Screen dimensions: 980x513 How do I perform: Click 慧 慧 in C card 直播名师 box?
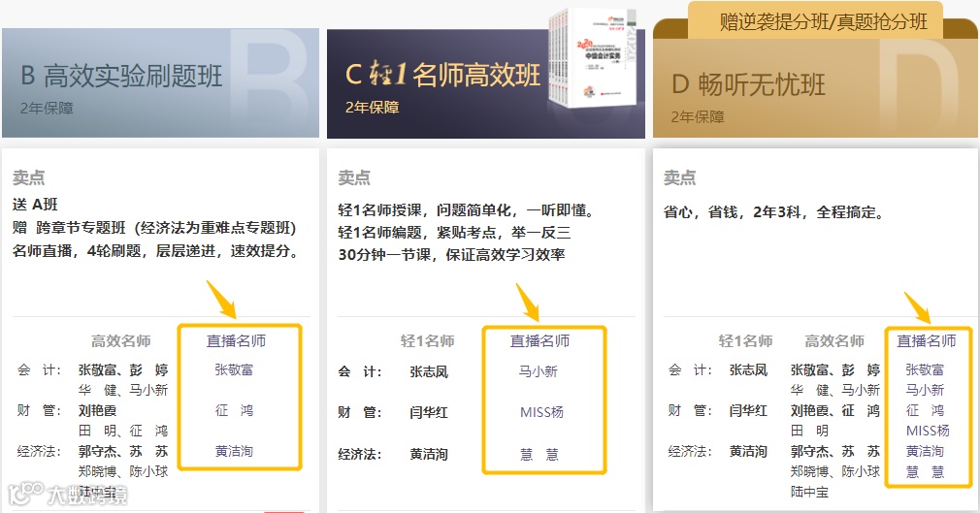pos(539,454)
